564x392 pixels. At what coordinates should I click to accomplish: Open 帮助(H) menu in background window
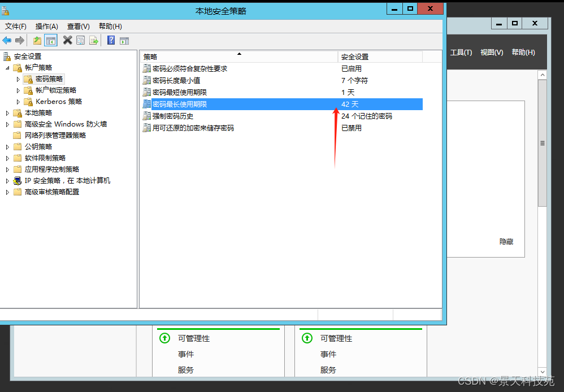[523, 53]
